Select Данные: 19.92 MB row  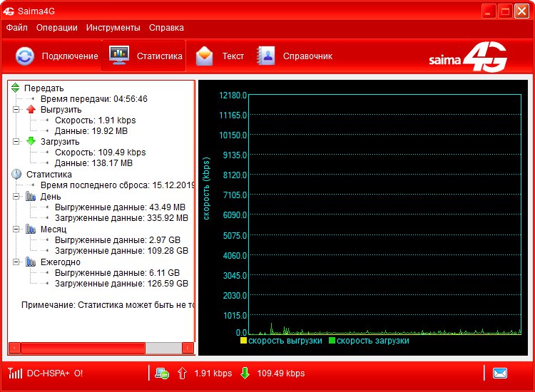tap(91, 131)
